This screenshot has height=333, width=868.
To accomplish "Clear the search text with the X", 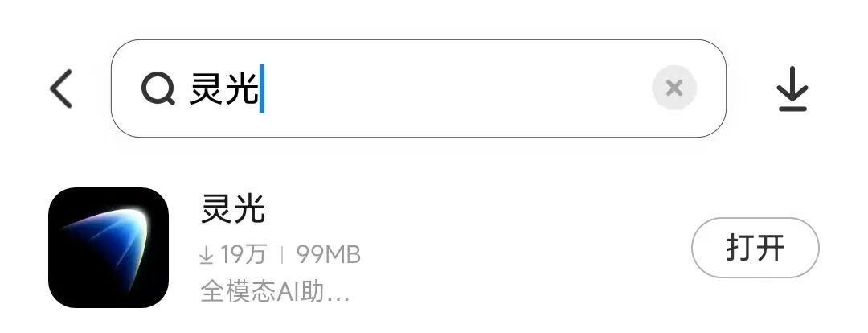I will [674, 88].
